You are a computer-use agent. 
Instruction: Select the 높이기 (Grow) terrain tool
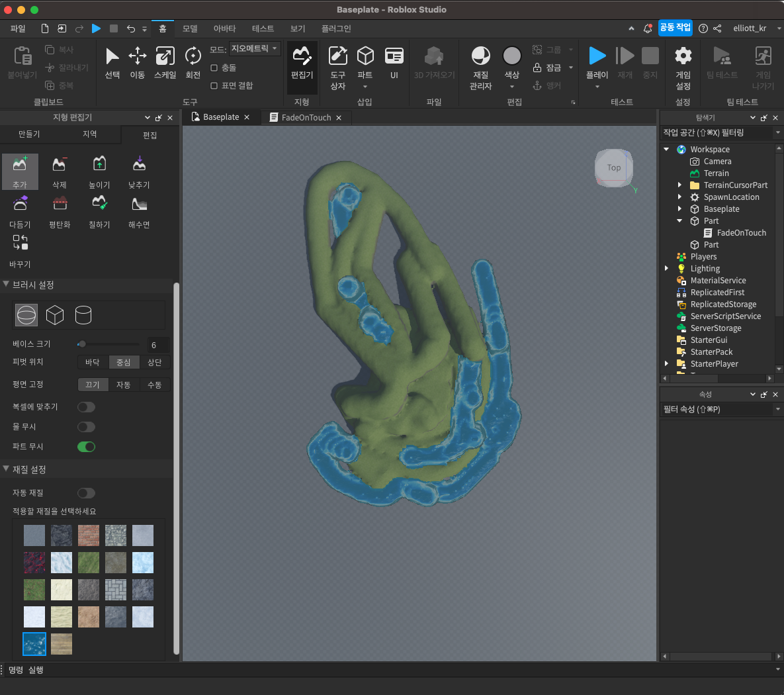click(x=99, y=171)
